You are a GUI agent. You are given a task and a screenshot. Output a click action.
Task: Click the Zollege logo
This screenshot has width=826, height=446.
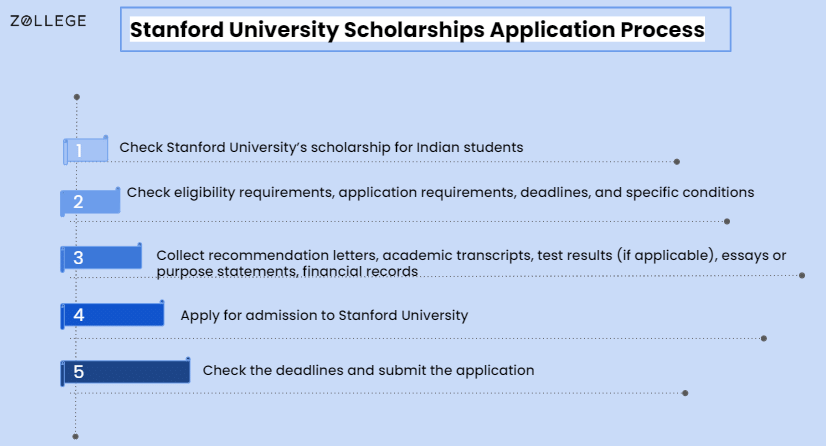(48, 21)
